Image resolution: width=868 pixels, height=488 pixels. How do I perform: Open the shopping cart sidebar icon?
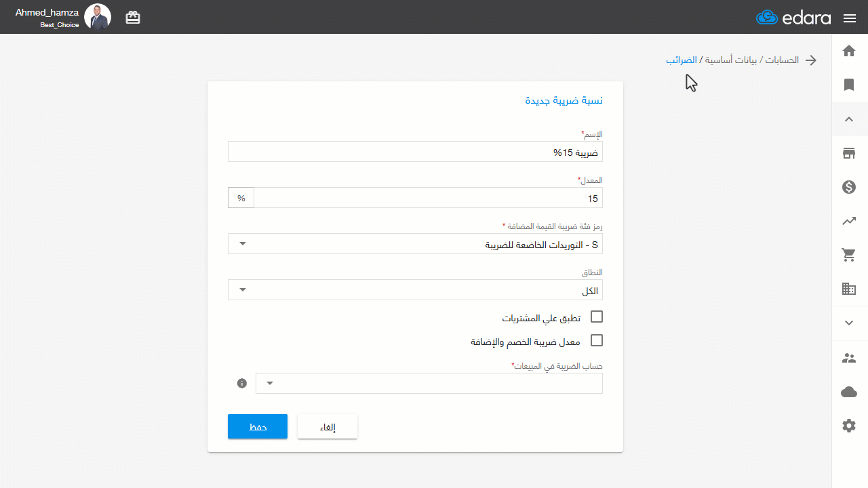point(849,255)
